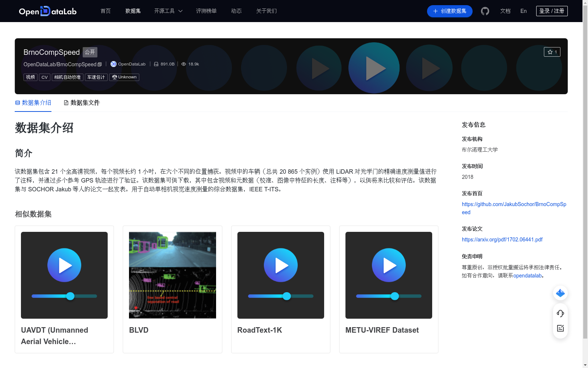Open the UAVDT (Unmanned Aerial Vehicle… title
Image resolution: width=588 pixels, height=368 pixels.
(54, 336)
